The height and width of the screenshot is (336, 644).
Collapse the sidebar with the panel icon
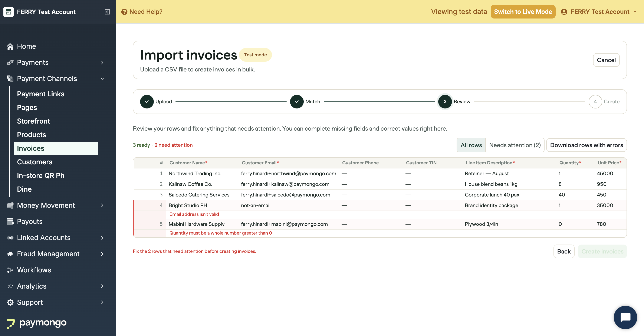coord(107,12)
